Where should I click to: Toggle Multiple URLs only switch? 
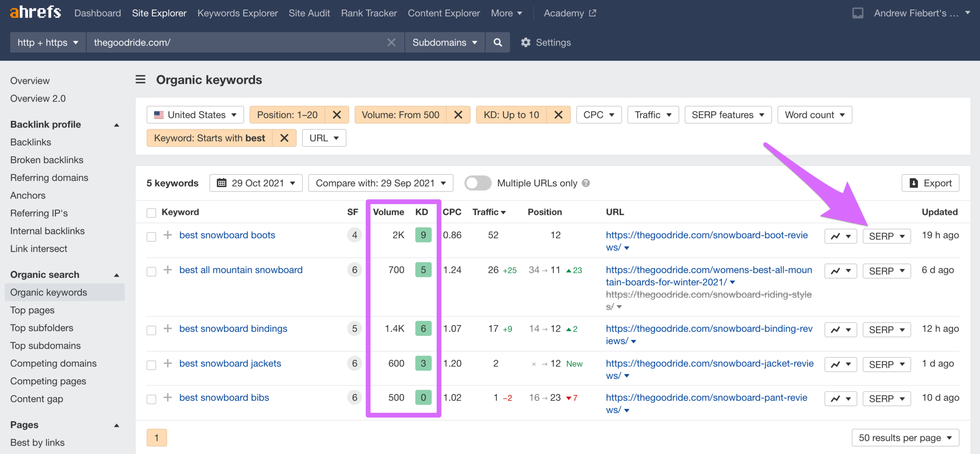pos(477,183)
